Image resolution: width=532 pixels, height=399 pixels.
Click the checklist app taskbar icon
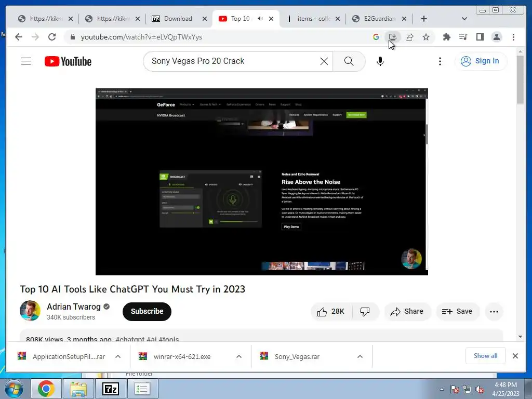tap(142, 389)
